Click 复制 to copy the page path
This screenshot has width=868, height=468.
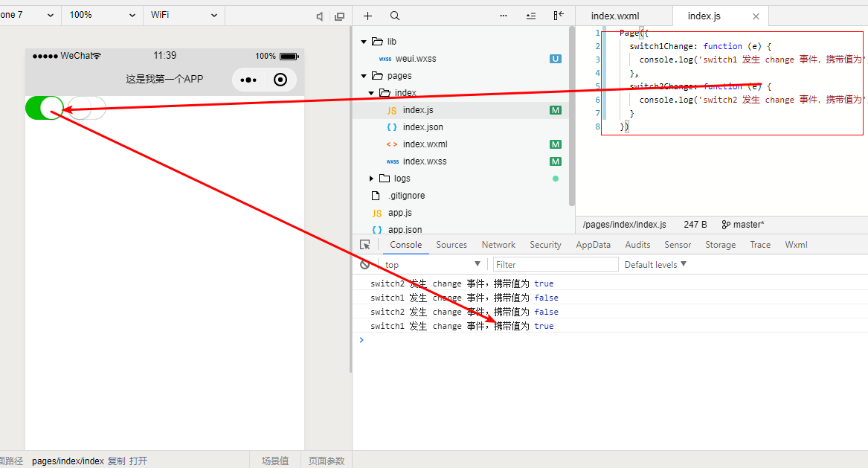[116, 461]
